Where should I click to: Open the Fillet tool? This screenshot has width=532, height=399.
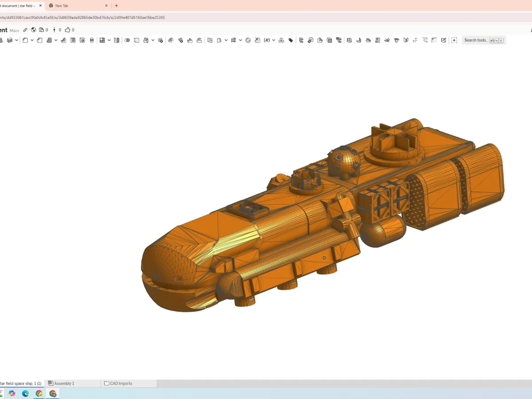click(25, 40)
